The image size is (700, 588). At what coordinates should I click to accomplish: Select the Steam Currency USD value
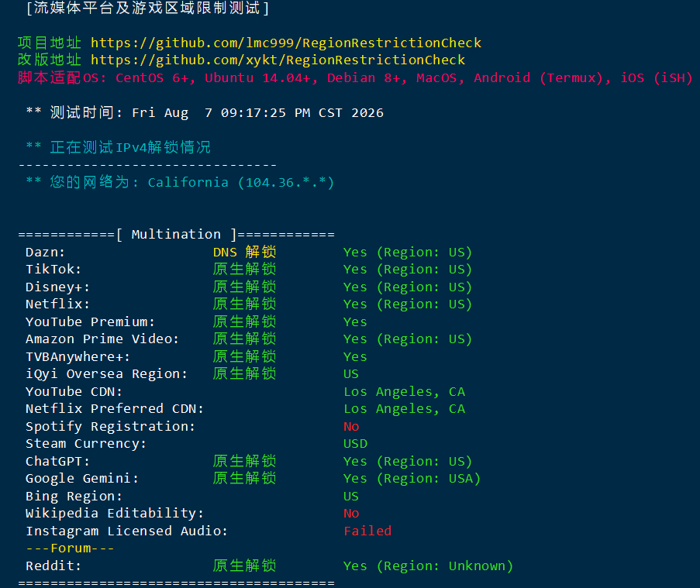coord(355,443)
